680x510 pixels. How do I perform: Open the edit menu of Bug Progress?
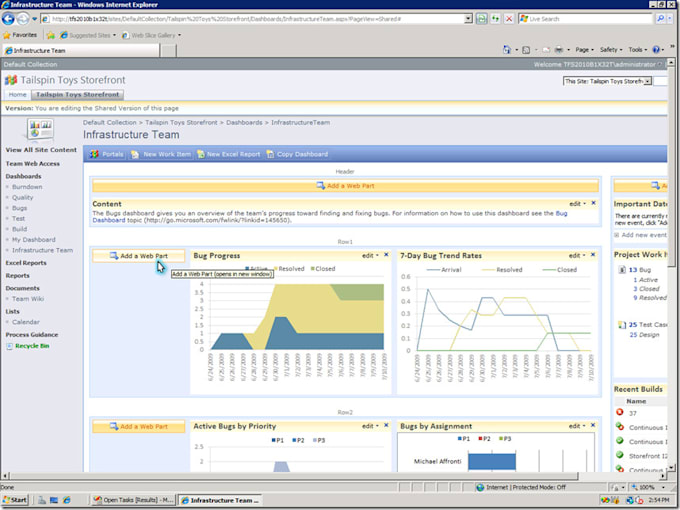[370, 255]
